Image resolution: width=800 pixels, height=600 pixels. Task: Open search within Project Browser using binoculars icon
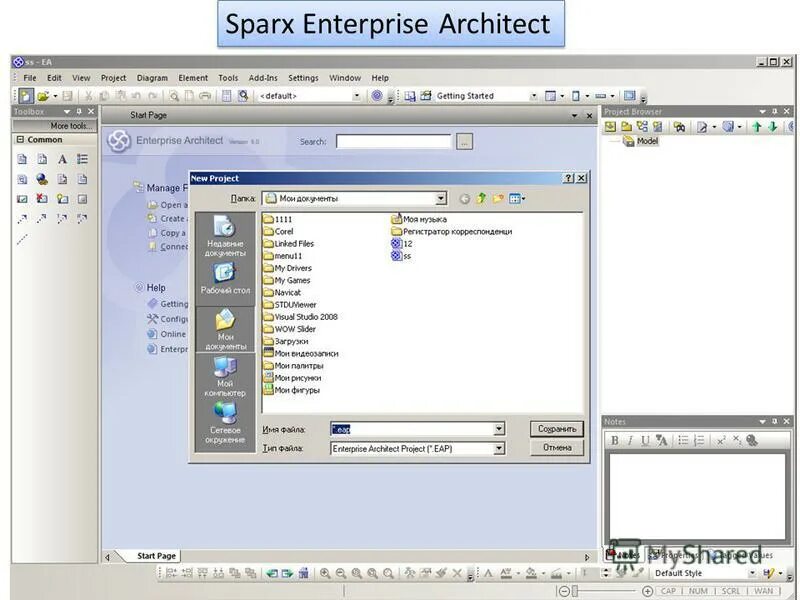680,126
